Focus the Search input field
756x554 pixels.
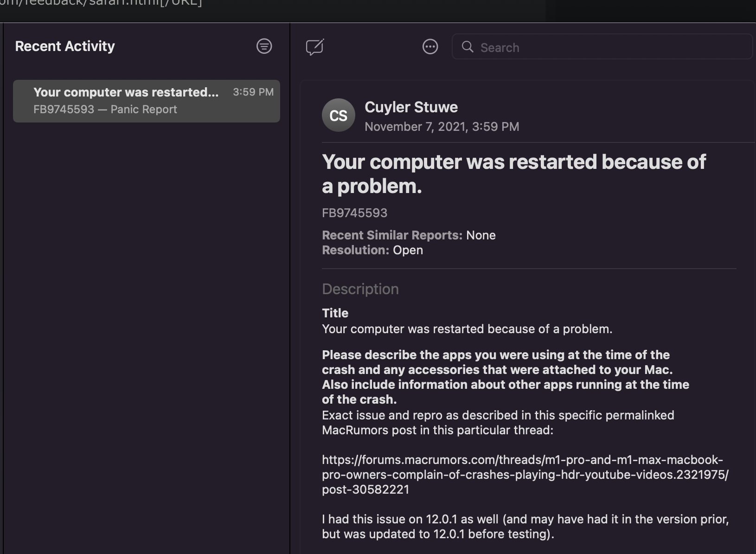tap(603, 47)
